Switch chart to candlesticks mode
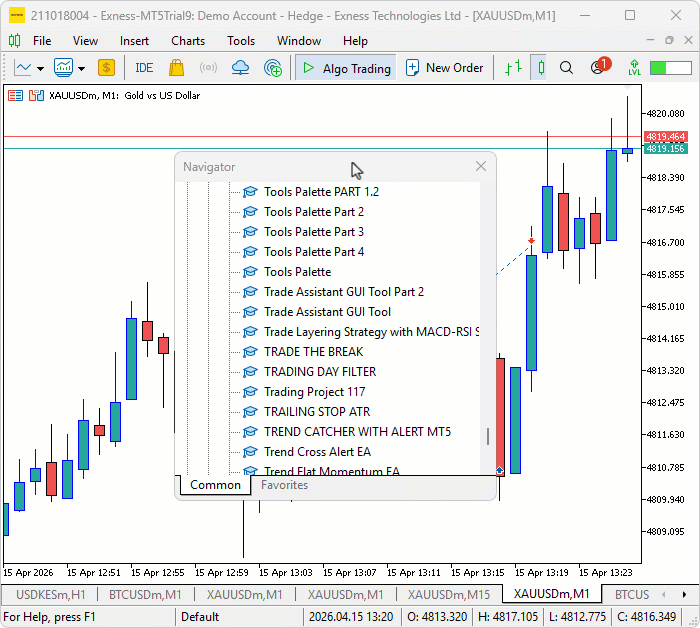Image resolution: width=700 pixels, height=628 pixels. 541,68
